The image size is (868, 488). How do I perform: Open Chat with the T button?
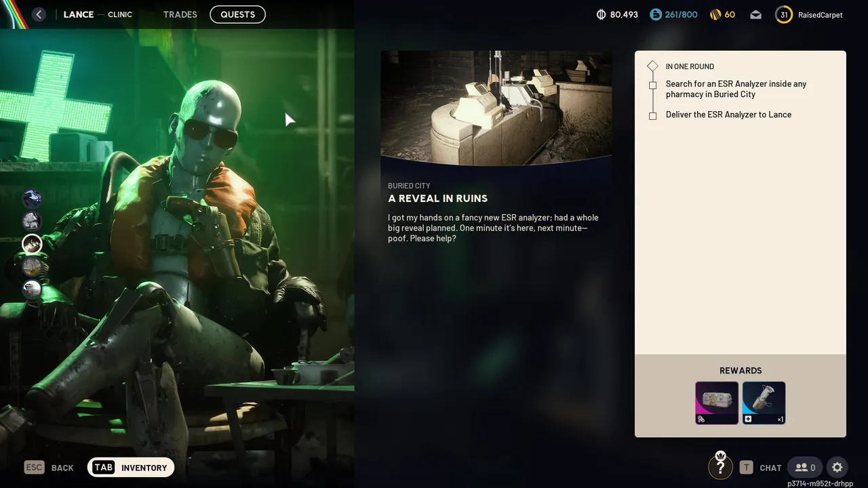click(x=760, y=468)
